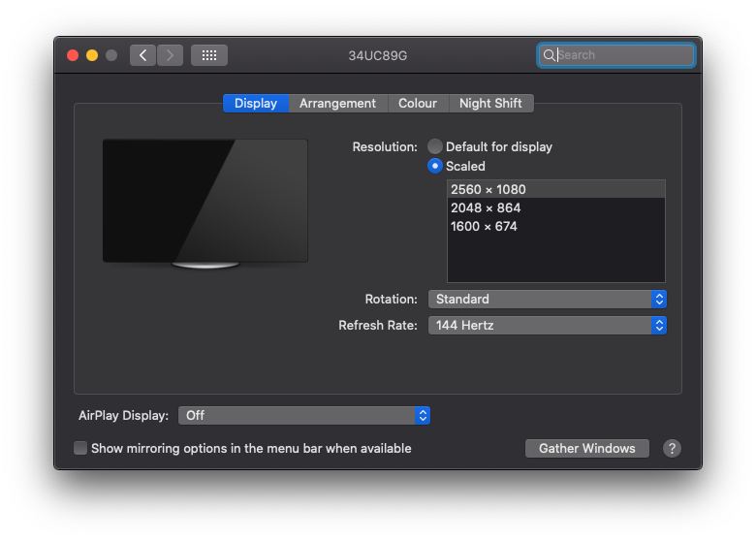Image resolution: width=756 pixels, height=541 pixels.
Task: Enable show mirroring options checkbox
Action: pos(80,449)
